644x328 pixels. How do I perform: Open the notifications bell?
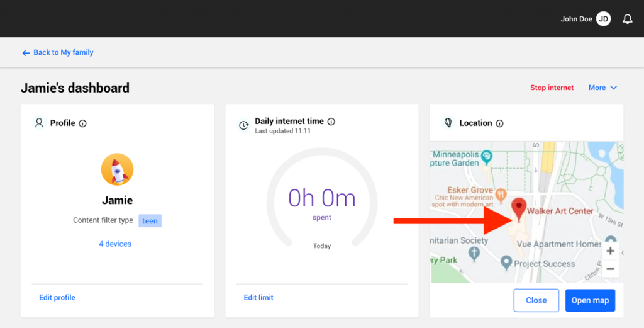click(627, 19)
